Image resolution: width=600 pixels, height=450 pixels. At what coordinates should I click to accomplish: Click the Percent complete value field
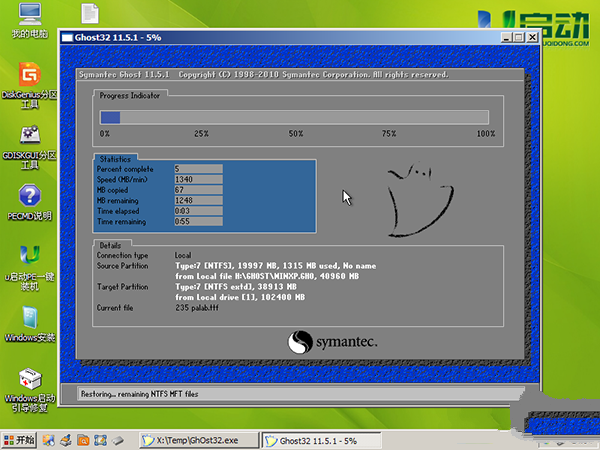[x=197, y=169]
